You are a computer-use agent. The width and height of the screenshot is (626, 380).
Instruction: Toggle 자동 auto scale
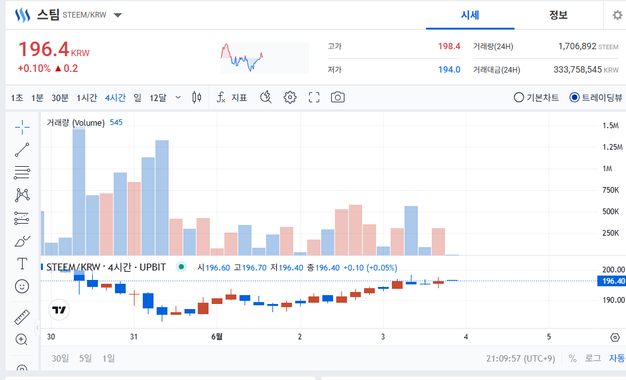[617, 358]
